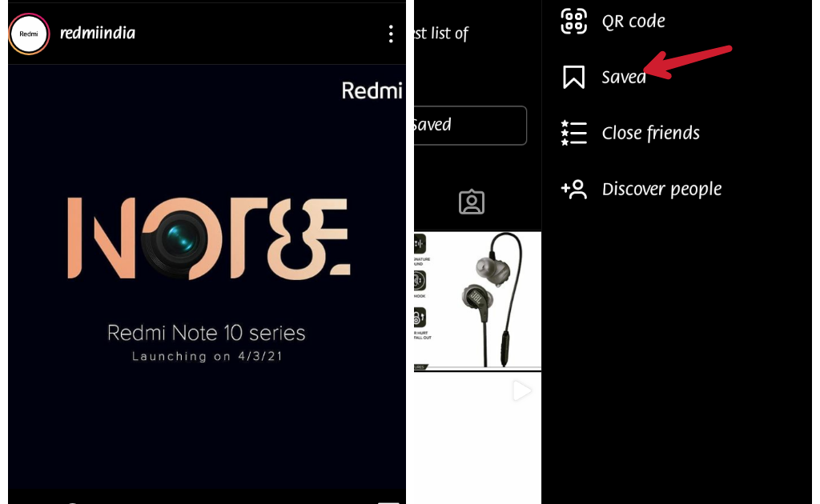The height and width of the screenshot is (504, 820).
Task: Open the redmiindia username link
Action: click(97, 34)
